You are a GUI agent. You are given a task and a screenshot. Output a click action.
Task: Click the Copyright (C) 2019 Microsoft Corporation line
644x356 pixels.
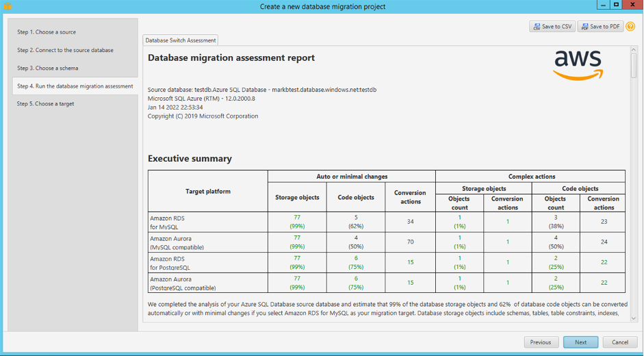pyautogui.click(x=203, y=116)
